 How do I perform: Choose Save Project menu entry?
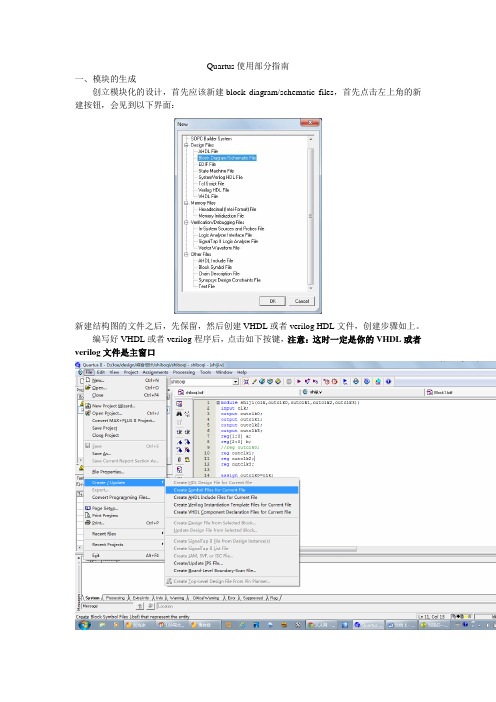(122, 428)
